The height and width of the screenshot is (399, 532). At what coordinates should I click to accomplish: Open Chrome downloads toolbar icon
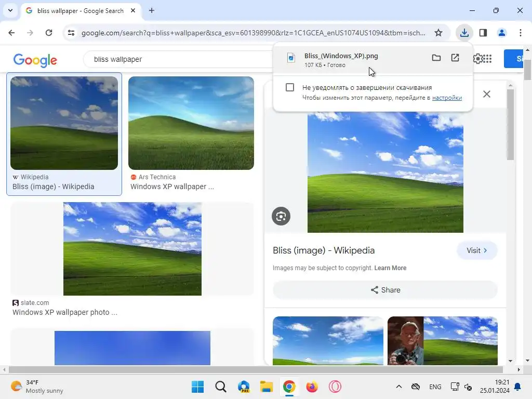[464, 33]
